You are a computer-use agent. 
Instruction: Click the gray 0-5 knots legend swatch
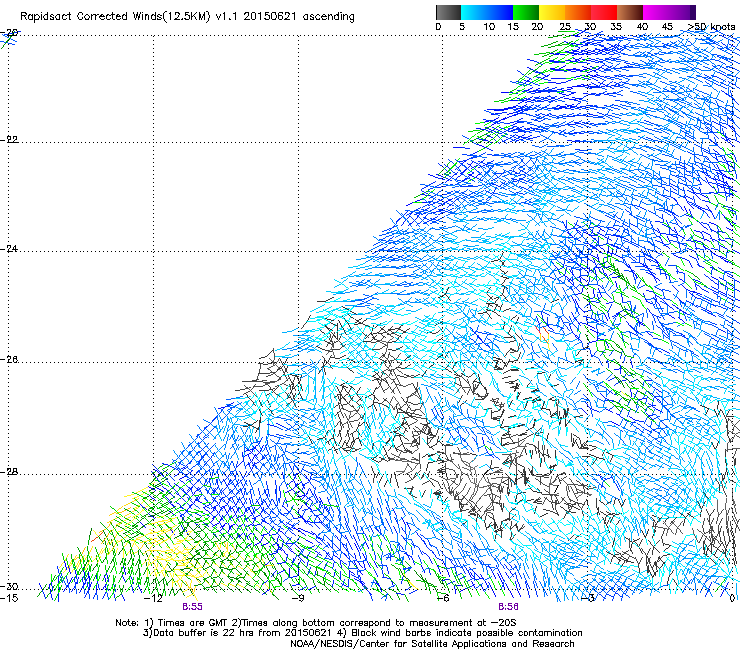tap(448, 12)
